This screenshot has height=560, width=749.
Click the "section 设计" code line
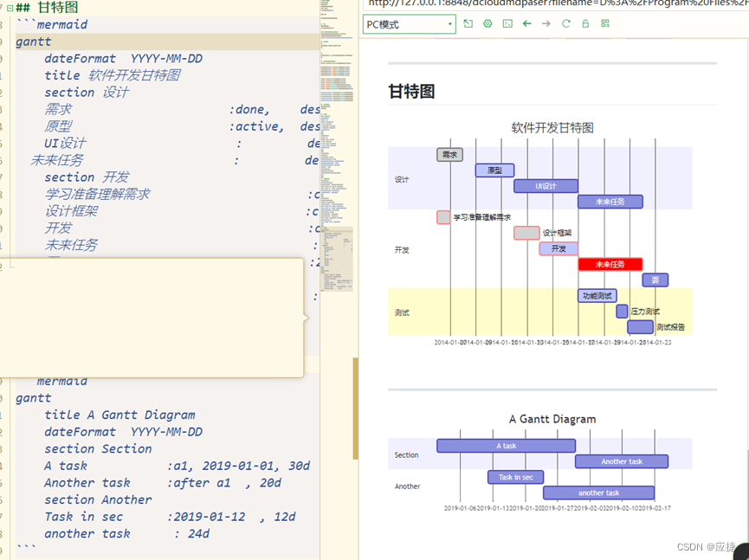[x=87, y=92]
